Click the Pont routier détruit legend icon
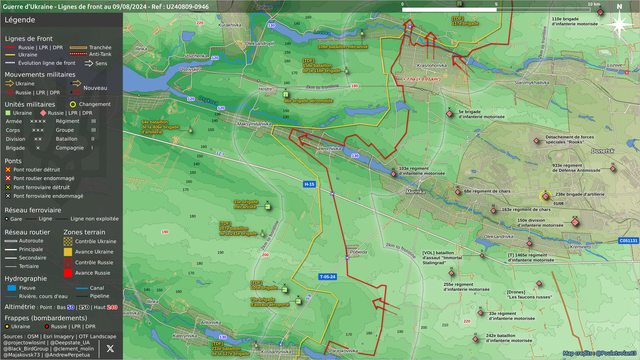The width and height of the screenshot is (640, 360). click(8, 169)
